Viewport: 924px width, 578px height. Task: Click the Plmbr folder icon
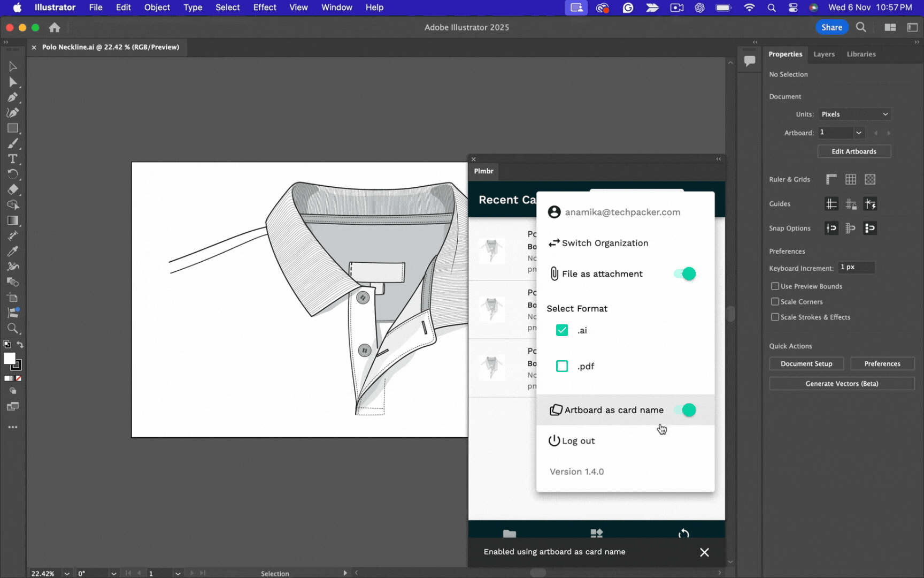tap(510, 534)
